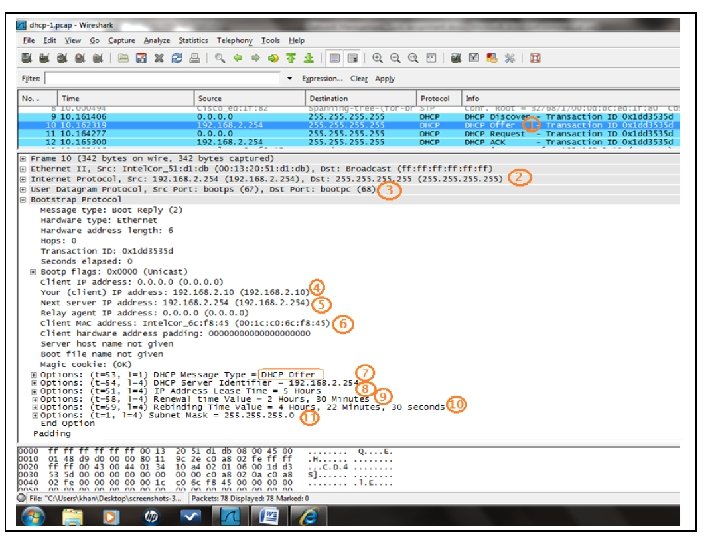Image resolution: width=720 pixels, height=540 pixels.
Task: Open the Edit menu
Action: tap(50, 40)
